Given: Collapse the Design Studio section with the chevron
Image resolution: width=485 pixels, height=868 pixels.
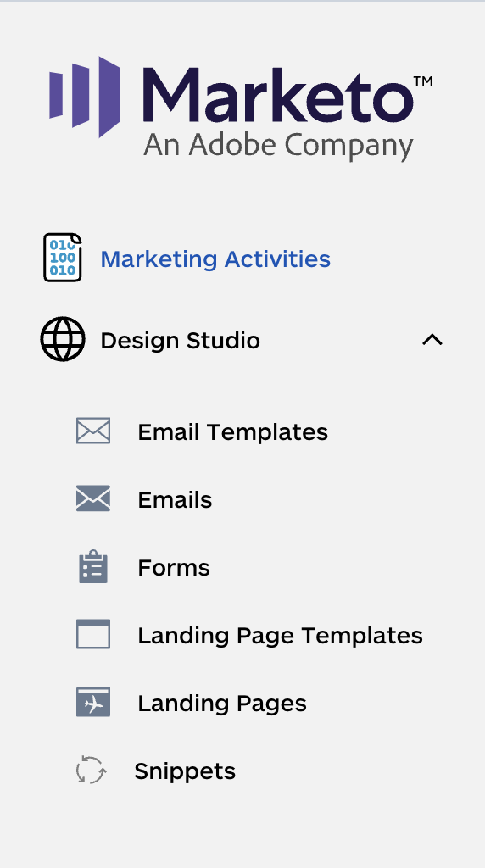Looking at the screenshot, I should tap(432, 339).
